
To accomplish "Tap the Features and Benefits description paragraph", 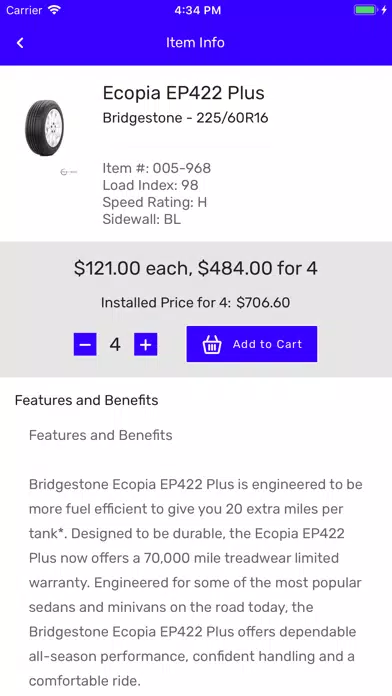I will pos(196,582).
